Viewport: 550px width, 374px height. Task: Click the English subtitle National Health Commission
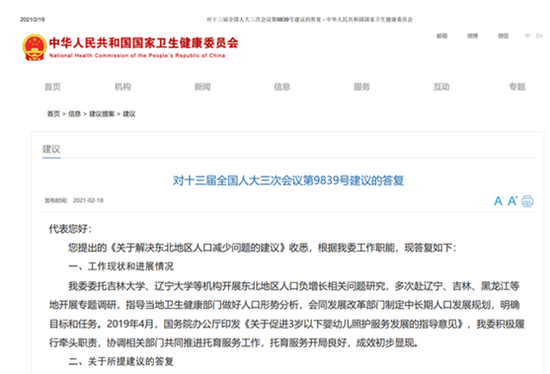[x=137, y=55]
